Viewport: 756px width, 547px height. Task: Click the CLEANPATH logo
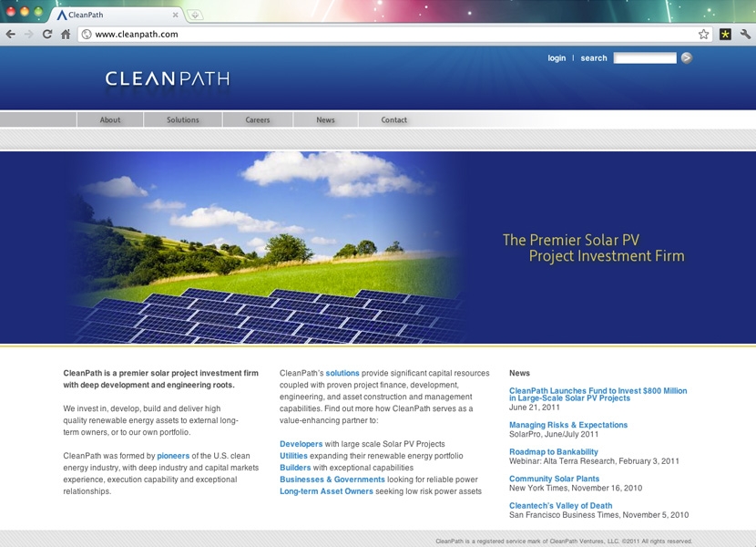click(x=168, y=78)
